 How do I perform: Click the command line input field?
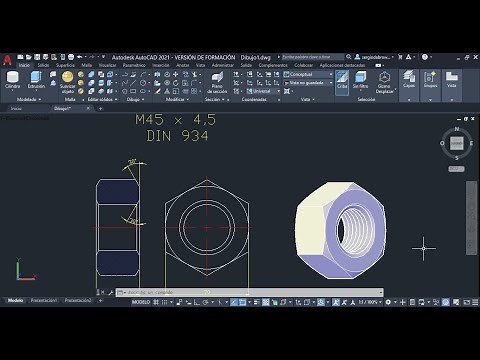[249, 292]
